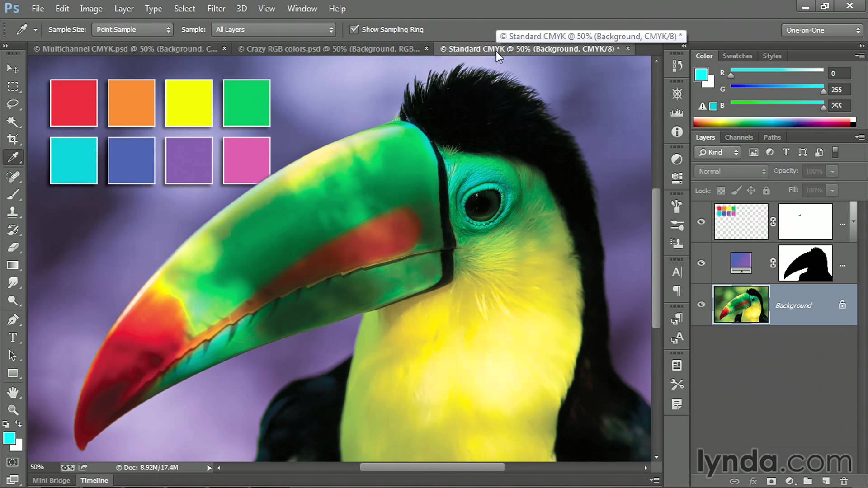Switch to the Channels tab

click(x=739, y=137)
